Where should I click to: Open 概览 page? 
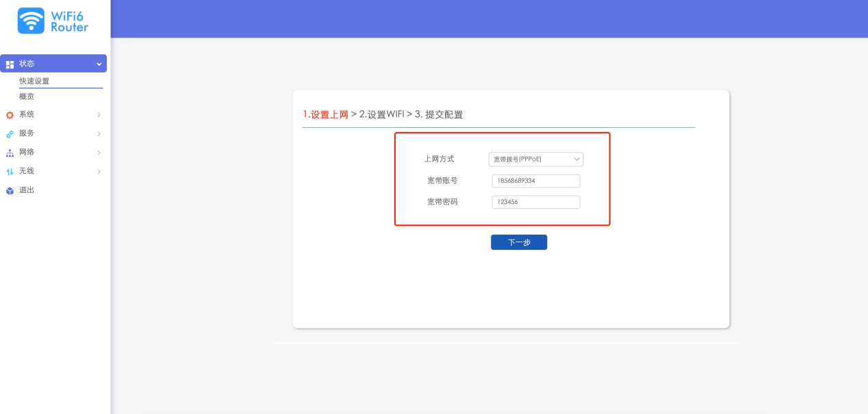tap(27, 96)
